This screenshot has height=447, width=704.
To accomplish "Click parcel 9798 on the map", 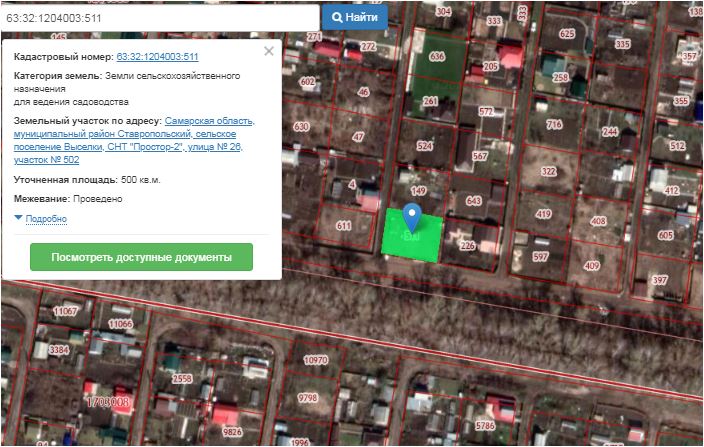I will pos(307,397).
